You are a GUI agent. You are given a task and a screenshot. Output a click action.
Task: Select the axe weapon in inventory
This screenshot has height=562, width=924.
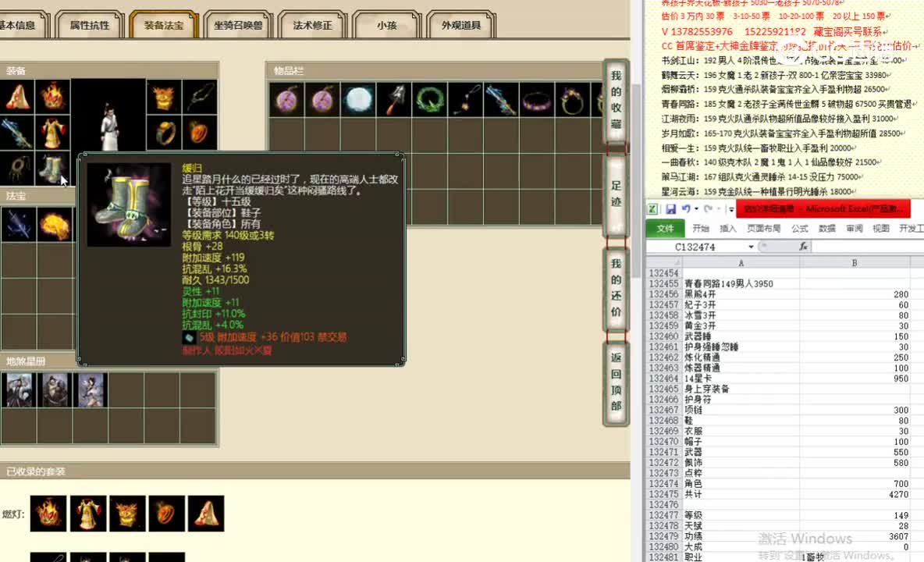(x=394, y=100)
